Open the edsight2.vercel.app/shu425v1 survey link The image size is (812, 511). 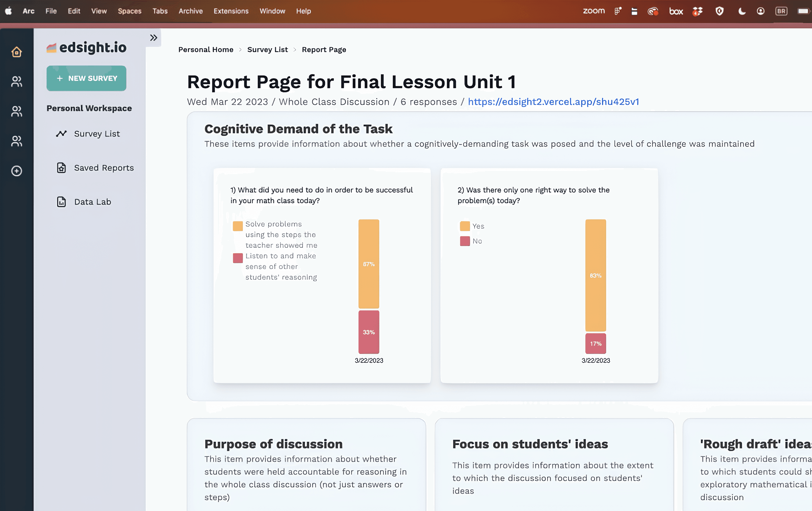point(553,101)
